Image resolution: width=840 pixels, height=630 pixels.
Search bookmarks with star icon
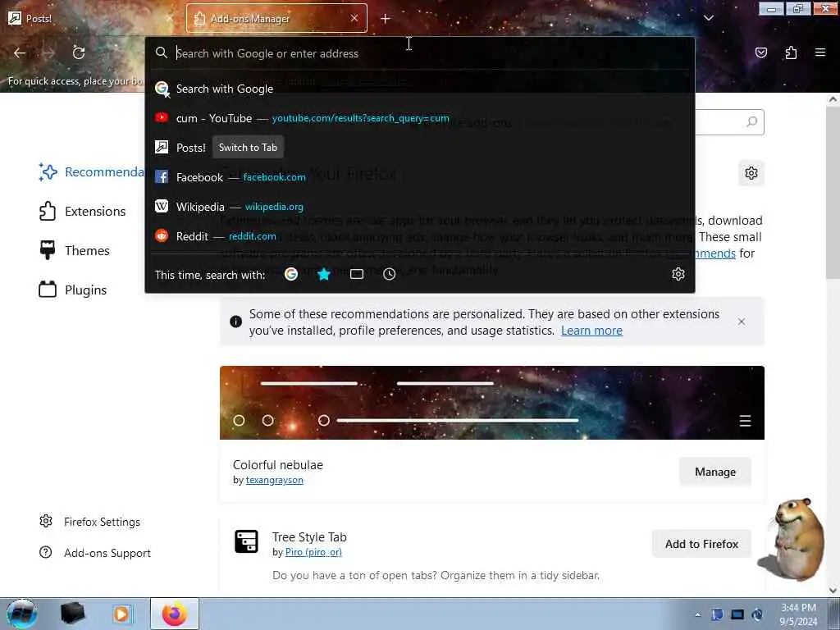tap(323, 274)
